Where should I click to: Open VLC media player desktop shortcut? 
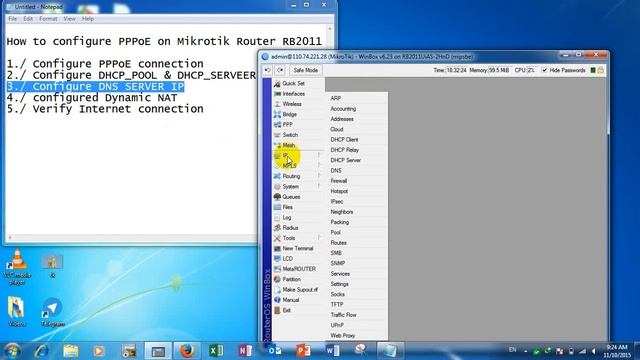pyautogui.click(x=17, y=267)
